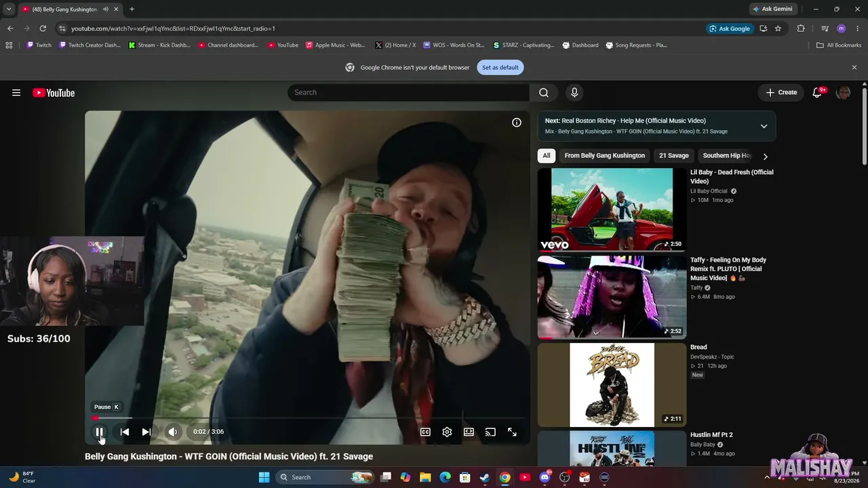
Task: Open the Hustlin Mf Pt 2 title
Action: point(711,435)
